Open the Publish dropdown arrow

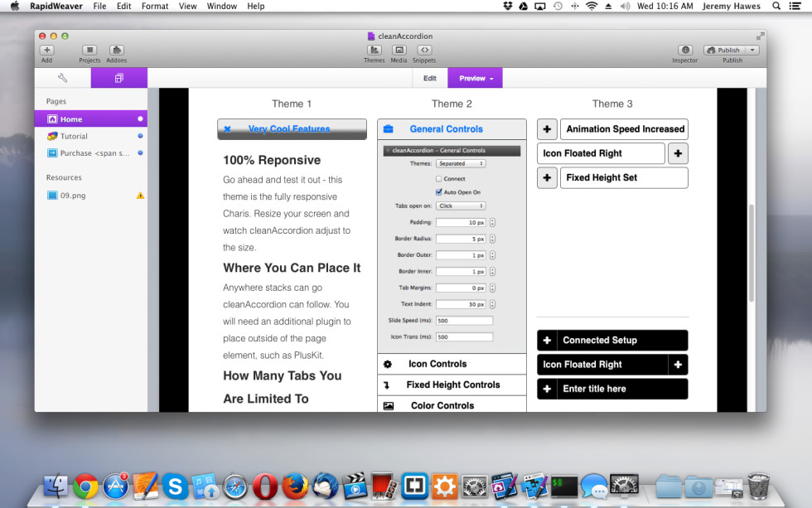(752, 51)
